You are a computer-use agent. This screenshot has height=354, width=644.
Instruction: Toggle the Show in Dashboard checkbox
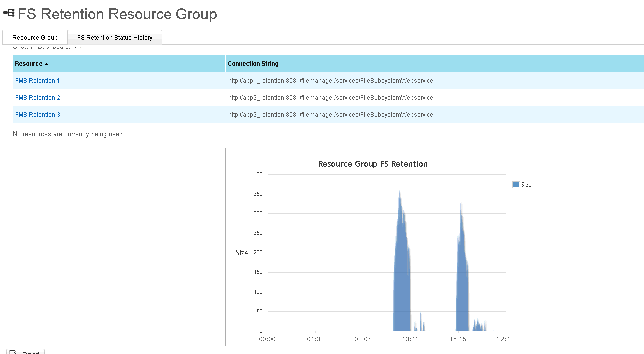(77, 47)
